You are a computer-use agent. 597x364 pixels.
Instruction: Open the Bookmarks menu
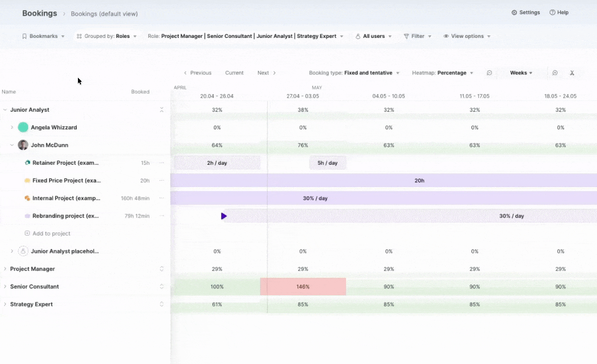[x=43, y=36]
